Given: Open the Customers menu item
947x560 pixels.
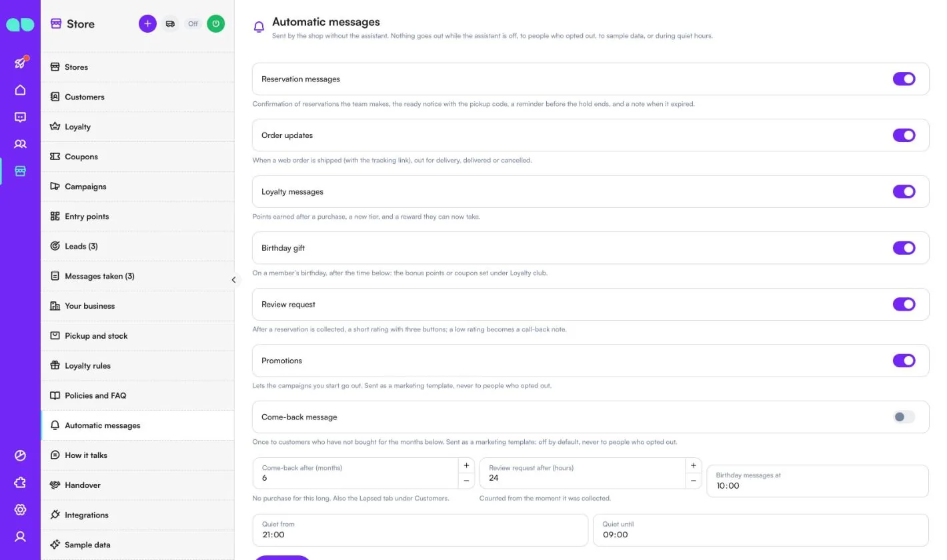Looking at the screenshot, I should tap(137, 97).
